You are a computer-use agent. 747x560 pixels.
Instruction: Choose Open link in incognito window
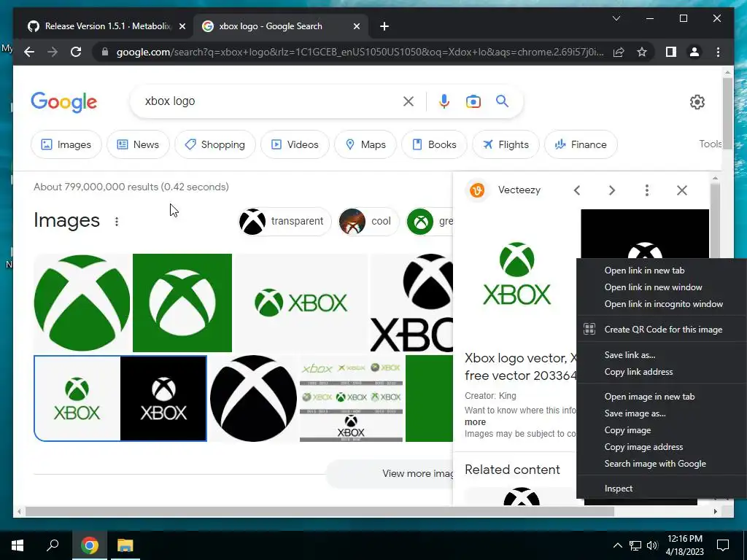tap(664, 304)
